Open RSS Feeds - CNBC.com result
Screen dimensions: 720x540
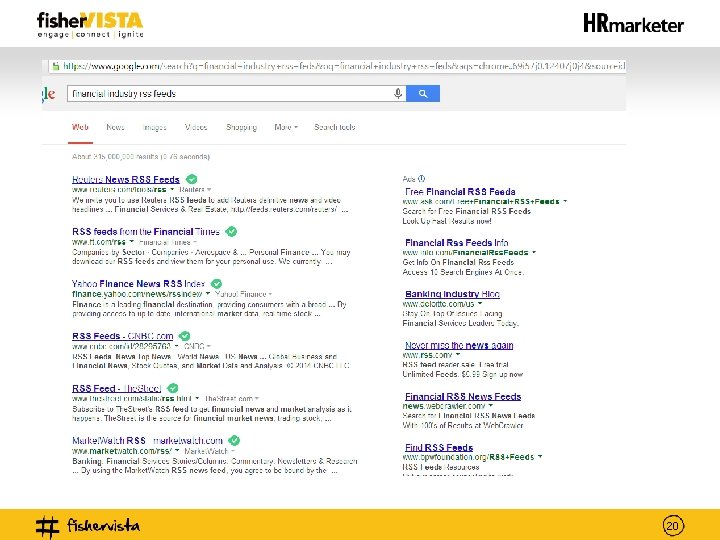pyautogui.click(x=123, y=336)
